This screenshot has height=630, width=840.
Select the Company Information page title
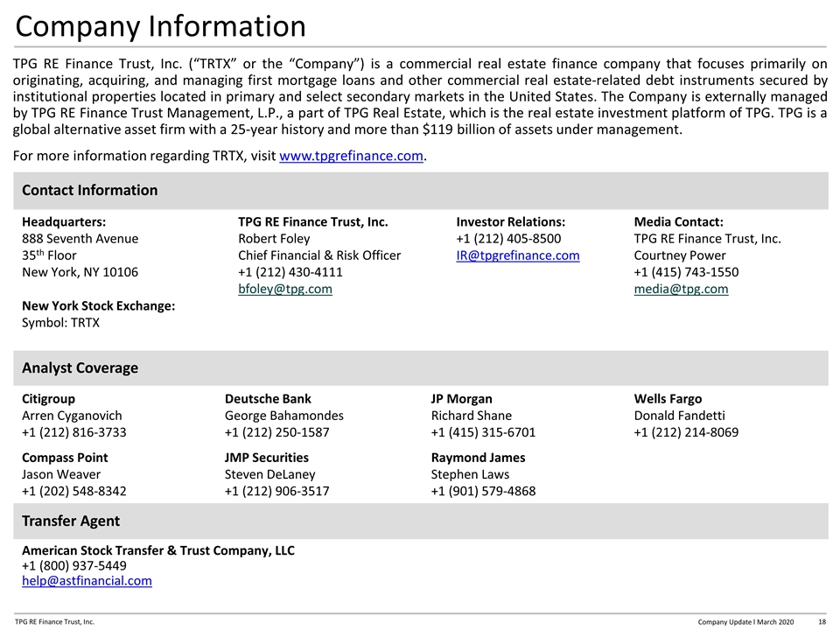[x=161, y=26]
